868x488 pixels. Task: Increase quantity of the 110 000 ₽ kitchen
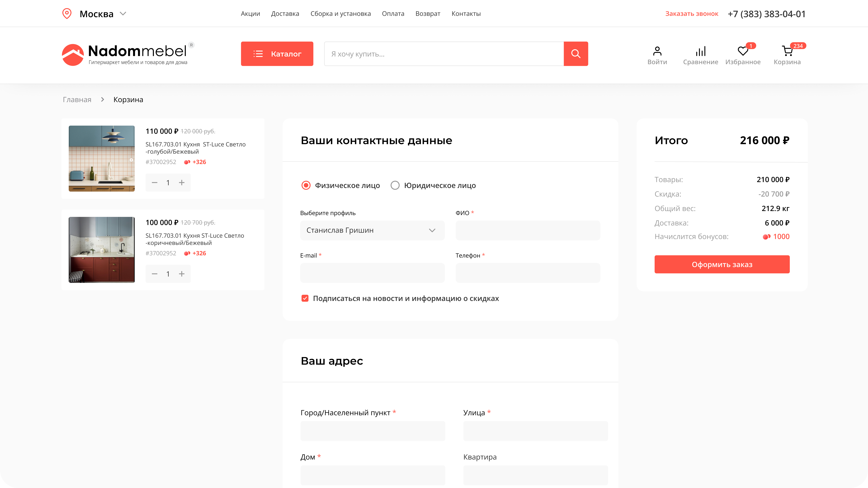click(x=182, y=183)
